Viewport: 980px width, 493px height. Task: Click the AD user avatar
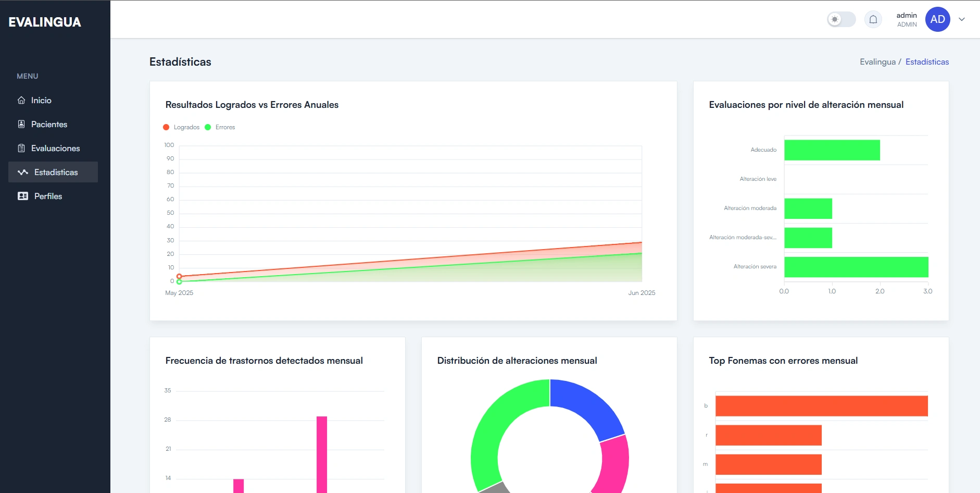(x=938, y=19)
